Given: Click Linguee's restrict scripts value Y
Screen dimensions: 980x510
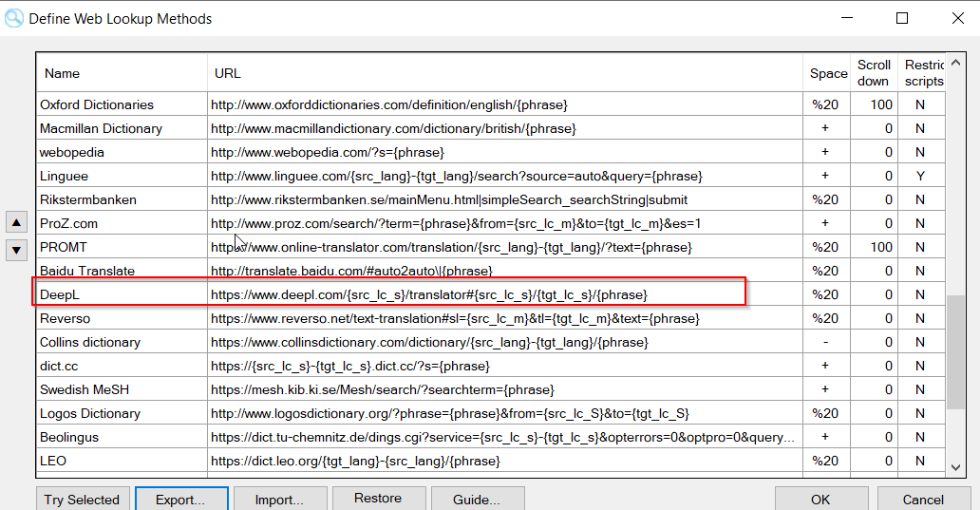Looking at the screenshot, I should tap(920, 176).
